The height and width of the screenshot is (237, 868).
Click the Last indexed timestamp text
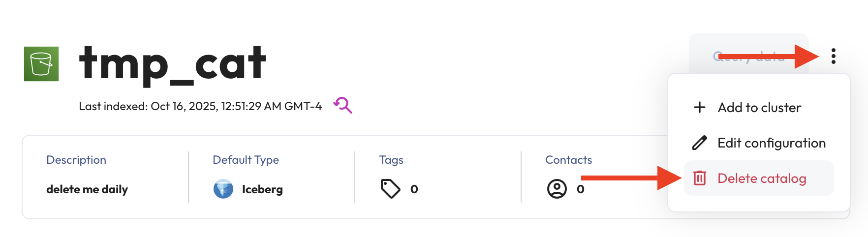pyautogui.click(x=200, y=106)
